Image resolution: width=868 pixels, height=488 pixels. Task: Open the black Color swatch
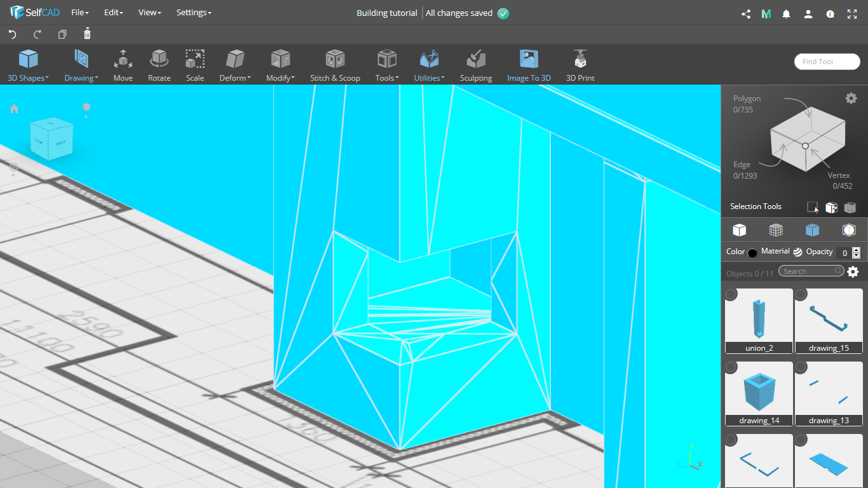752,252
